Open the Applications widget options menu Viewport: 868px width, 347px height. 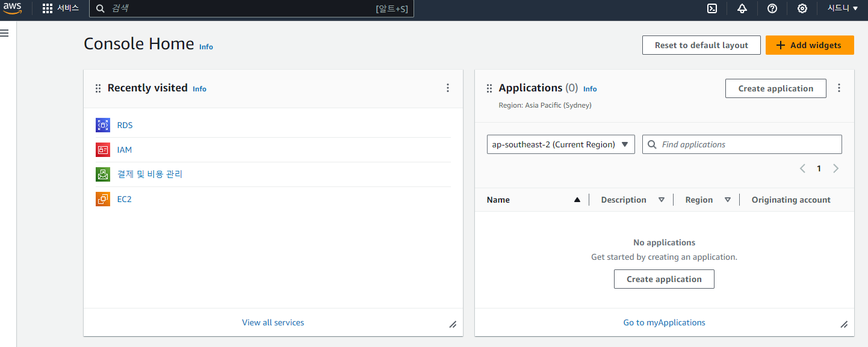pos(839,88)
